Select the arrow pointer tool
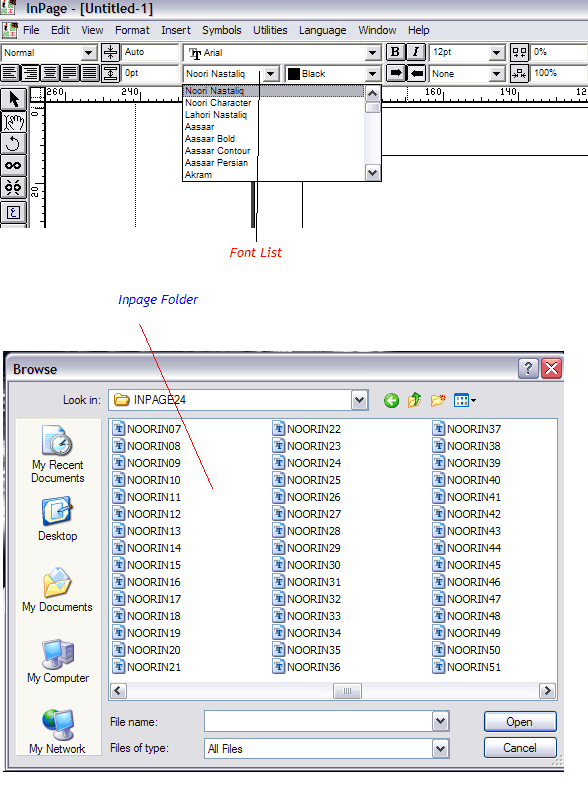 click(x=14, y=99)
